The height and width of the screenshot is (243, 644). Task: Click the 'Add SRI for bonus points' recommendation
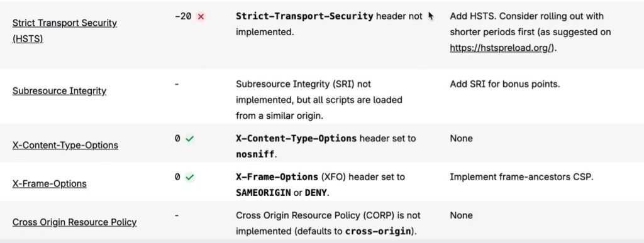tap(505, 84)
